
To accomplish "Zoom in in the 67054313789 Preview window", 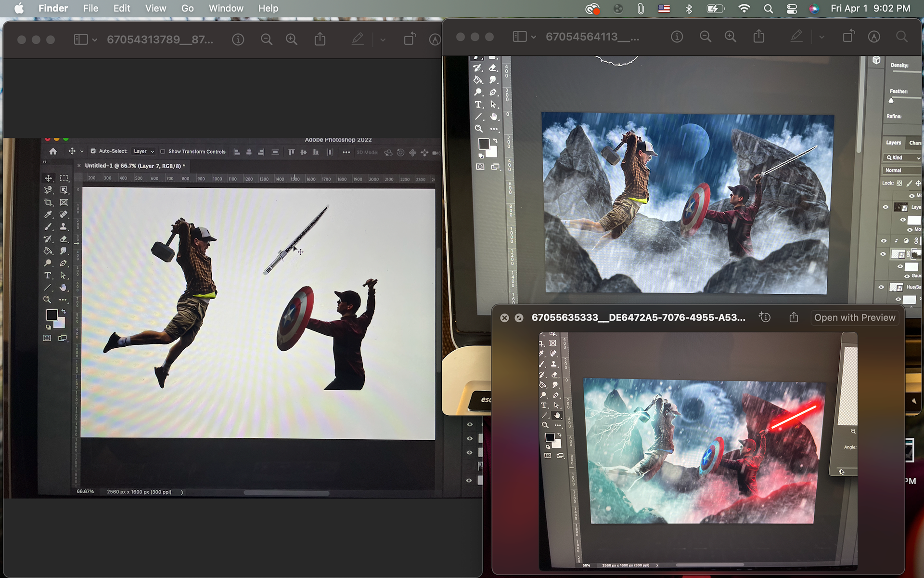I will click(292, 39).
